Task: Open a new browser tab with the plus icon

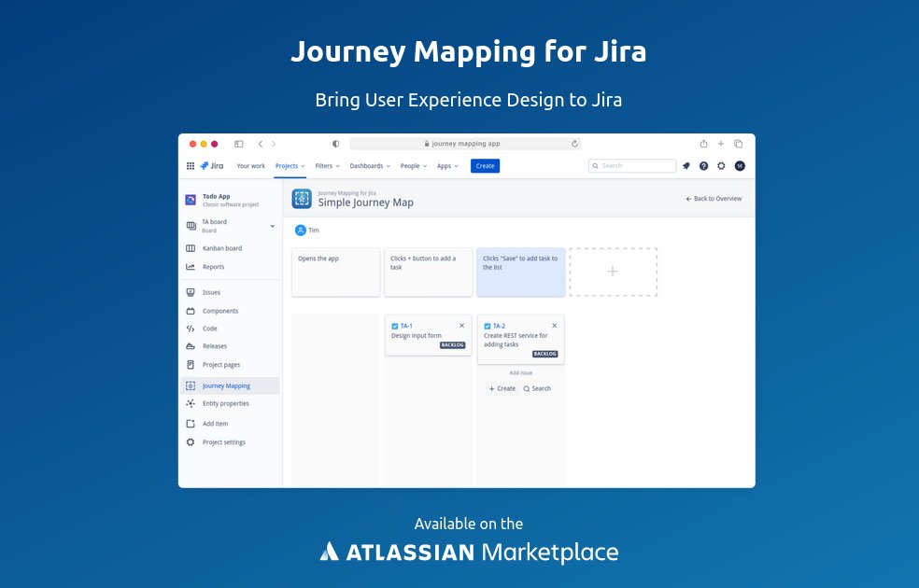Action: click(721, 144)
